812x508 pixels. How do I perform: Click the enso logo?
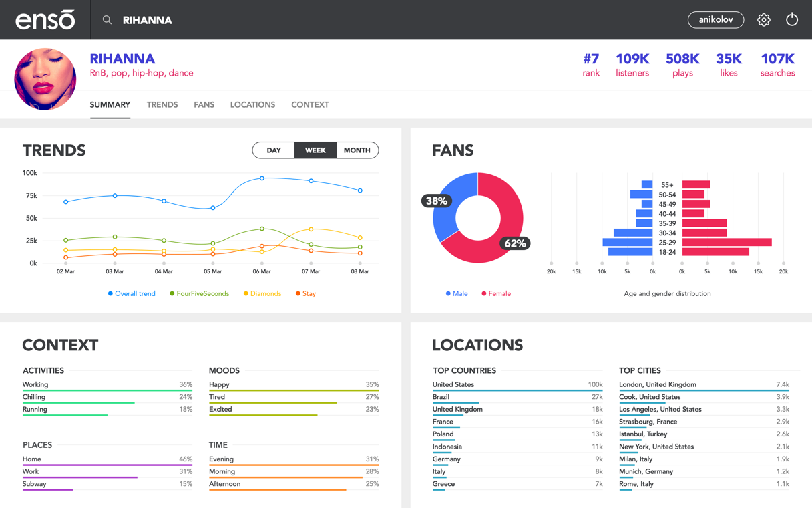[x=45, y=20]
